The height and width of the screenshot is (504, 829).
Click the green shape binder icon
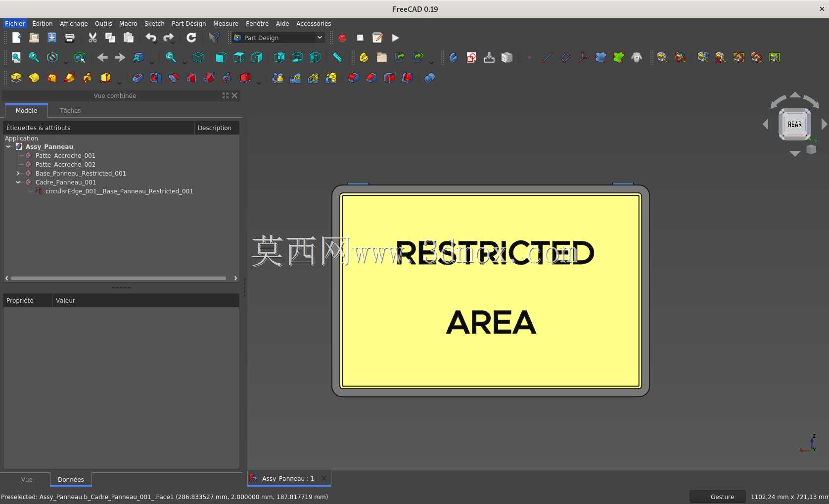[619, 57]
